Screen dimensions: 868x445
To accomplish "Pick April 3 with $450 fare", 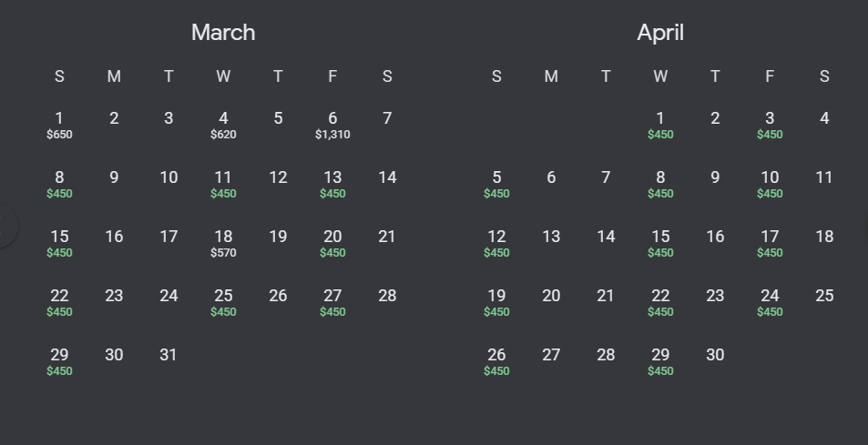I will (770, 125).
